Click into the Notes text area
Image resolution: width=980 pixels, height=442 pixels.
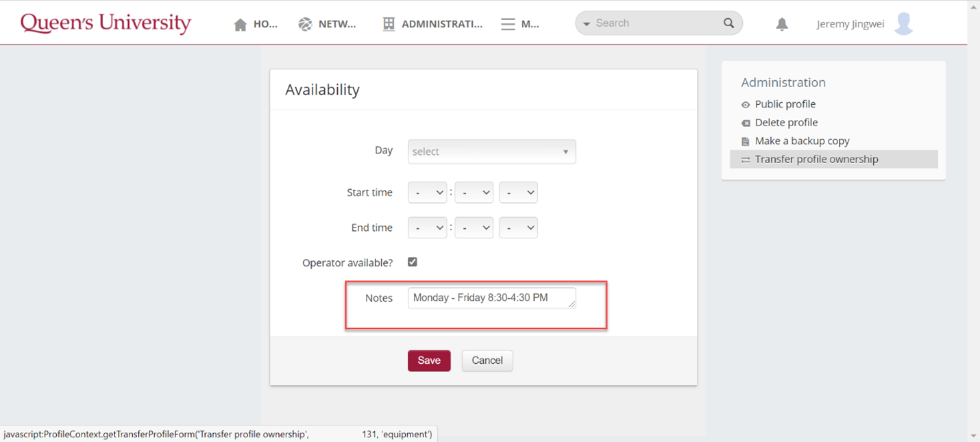pos(491,298)
